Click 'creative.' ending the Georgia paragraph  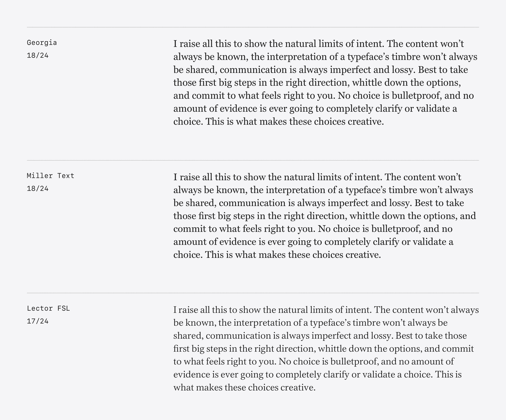tap(366, 121)
